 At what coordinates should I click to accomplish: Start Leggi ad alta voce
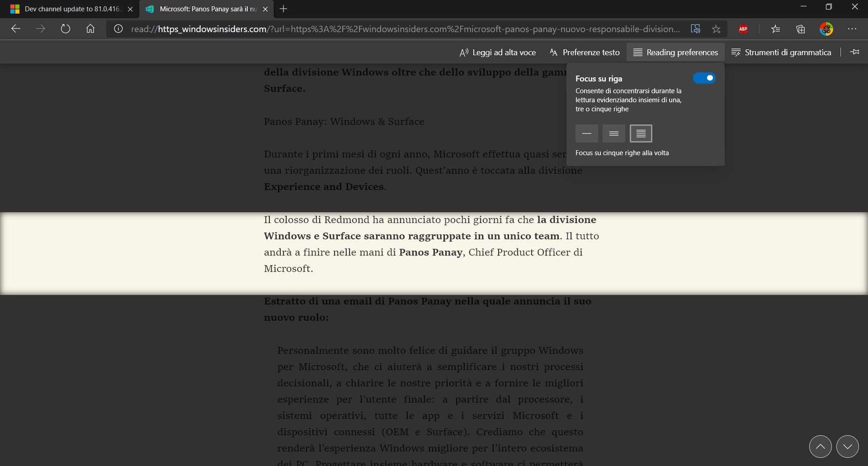click(497, 52)
